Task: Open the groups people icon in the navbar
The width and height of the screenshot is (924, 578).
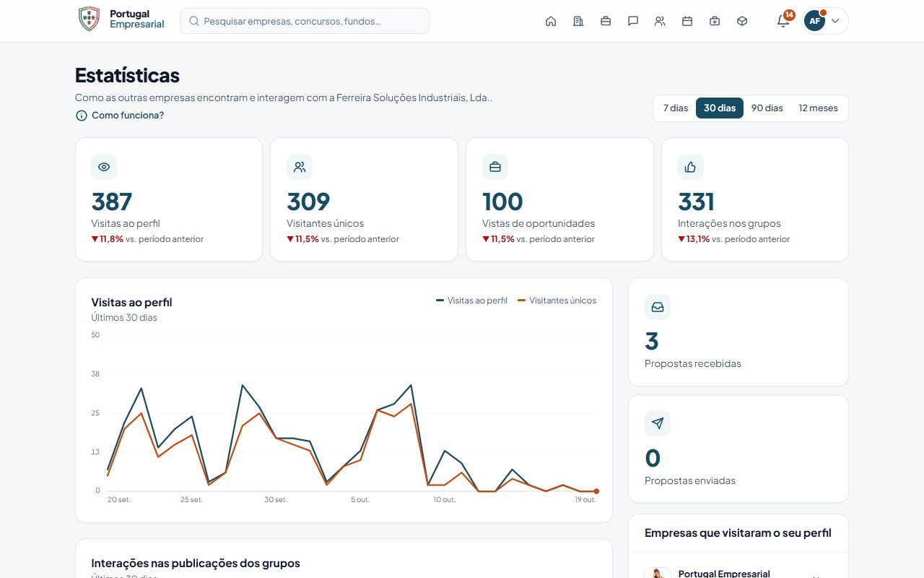Action: [x=660, y=21]
